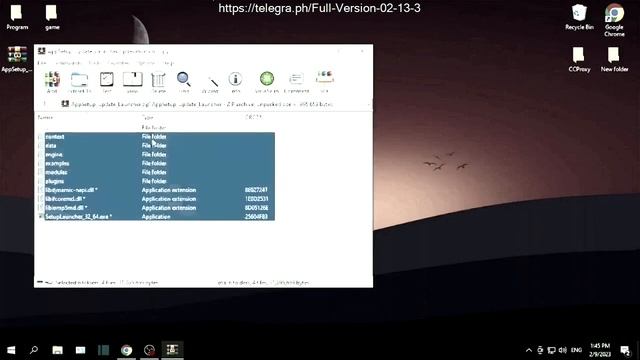Run VirusScan with the green icon
This screenshot has width=640, height=360.
267,82
